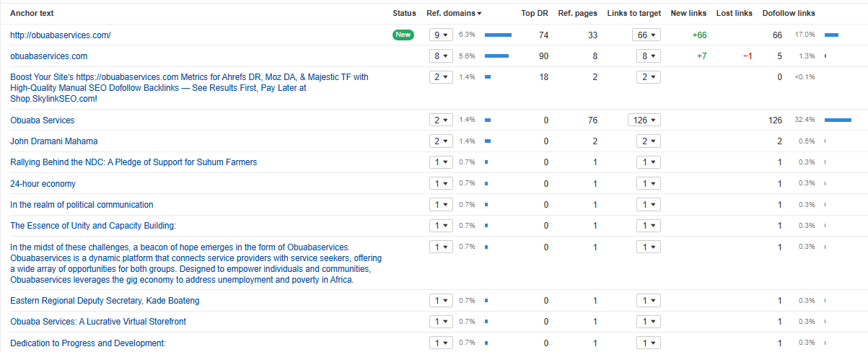The image size is (868, 352).
Task: Click the obuabaservices.com anchor text link
Action: (49, 56)
